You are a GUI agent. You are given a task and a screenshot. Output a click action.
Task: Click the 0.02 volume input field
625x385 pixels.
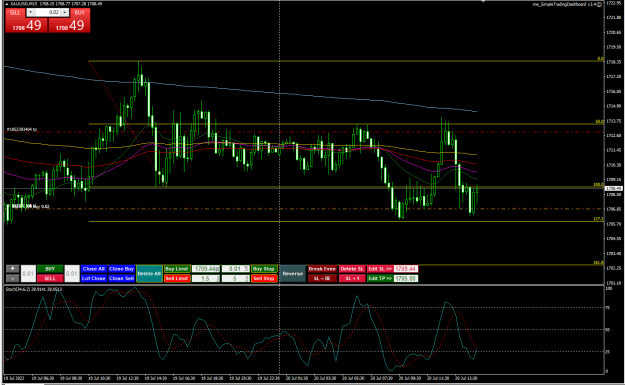click(x=47, y=13)
